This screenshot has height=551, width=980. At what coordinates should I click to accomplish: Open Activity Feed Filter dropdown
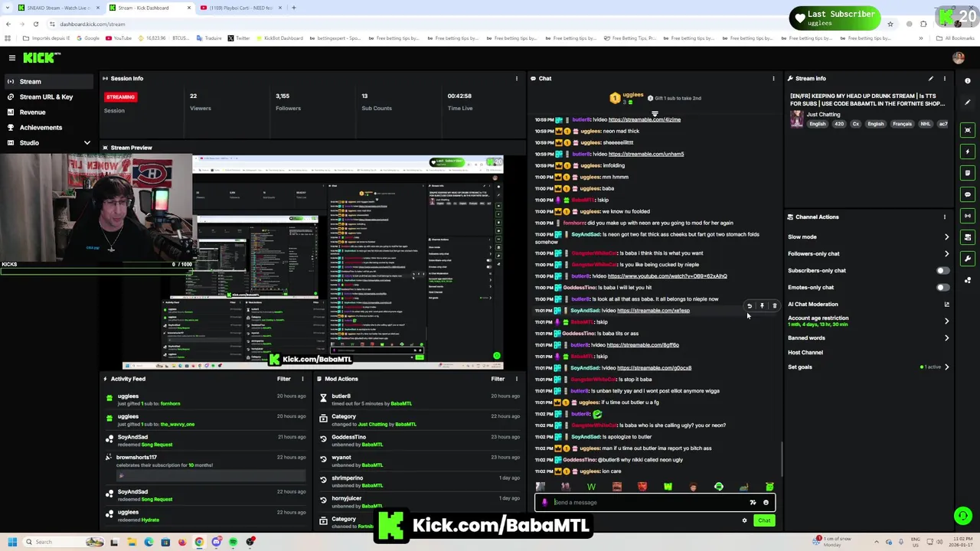tap(283, 379)
